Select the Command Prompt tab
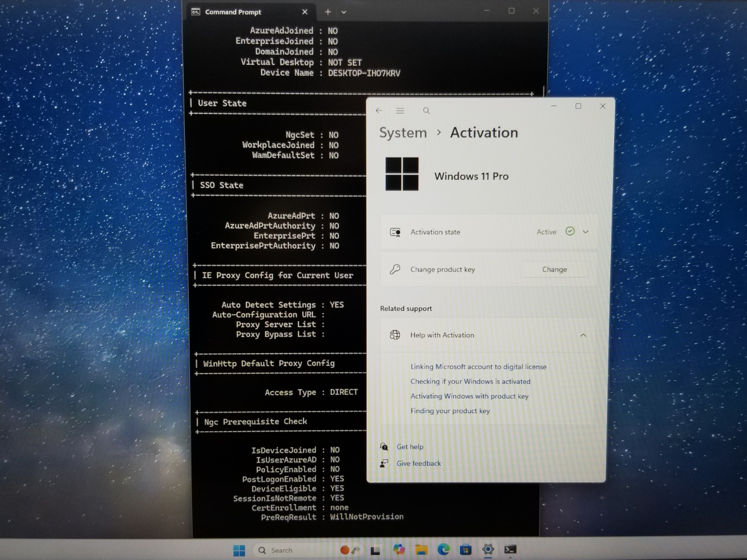This screenshot has height=560, width=747. pos(250,12)
